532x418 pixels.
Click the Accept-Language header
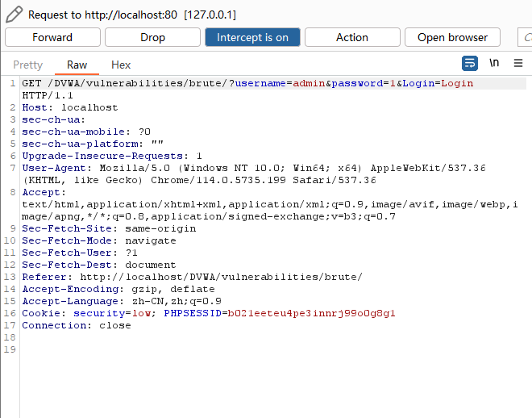(122, 301)
